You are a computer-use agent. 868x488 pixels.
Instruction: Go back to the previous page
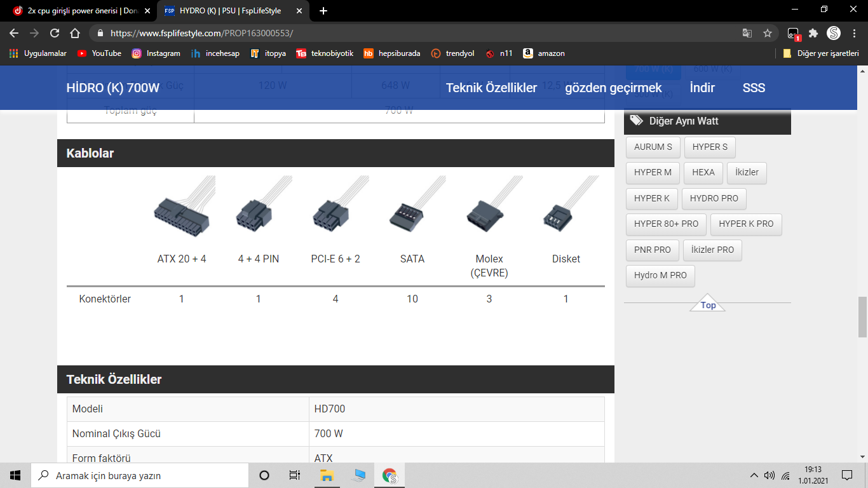pyautogui.click(x=14, y=33)
